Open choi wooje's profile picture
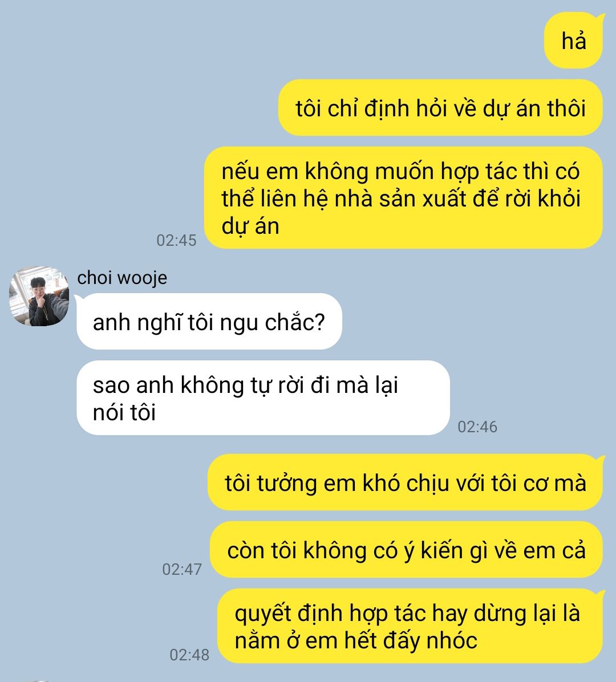This screenshot has width=616, height=682. pyautogui.click(x=39, y=296)
